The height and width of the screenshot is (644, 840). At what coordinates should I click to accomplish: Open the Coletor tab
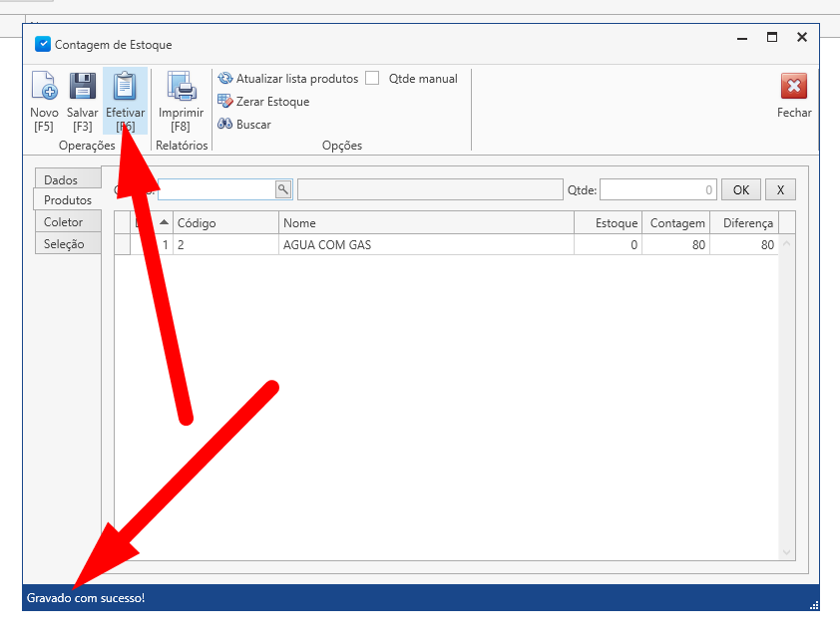tap(63, 222)
